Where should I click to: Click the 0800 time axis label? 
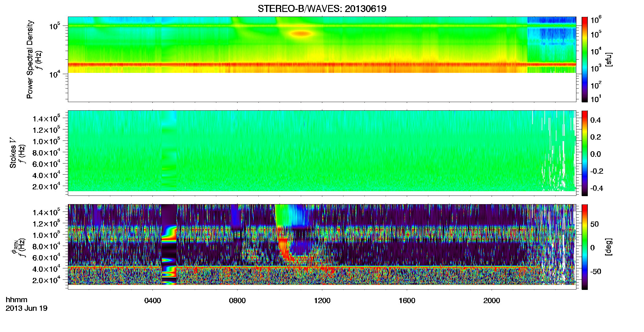tap(238, 301)
